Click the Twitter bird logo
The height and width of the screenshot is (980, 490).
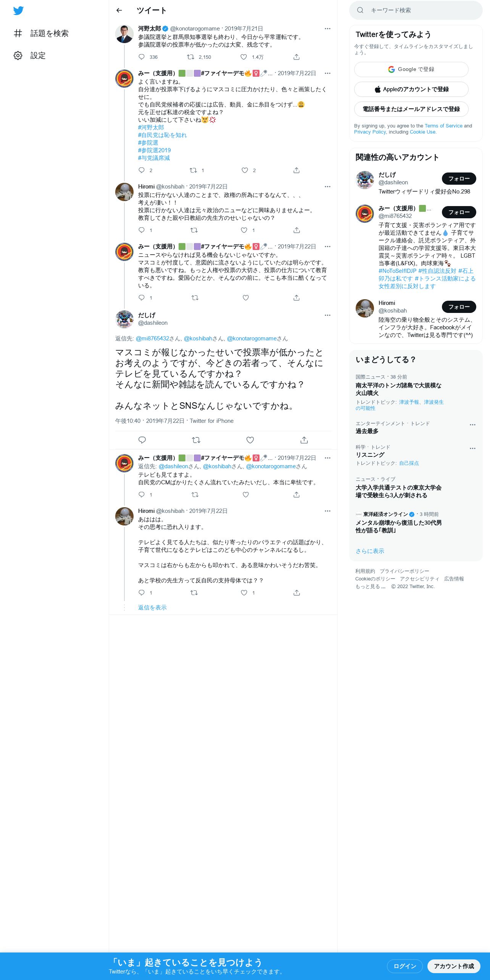pos(18,11)
